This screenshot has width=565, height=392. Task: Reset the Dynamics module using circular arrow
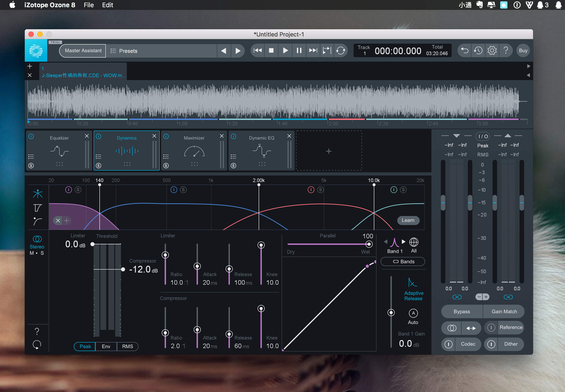point(37,345)
